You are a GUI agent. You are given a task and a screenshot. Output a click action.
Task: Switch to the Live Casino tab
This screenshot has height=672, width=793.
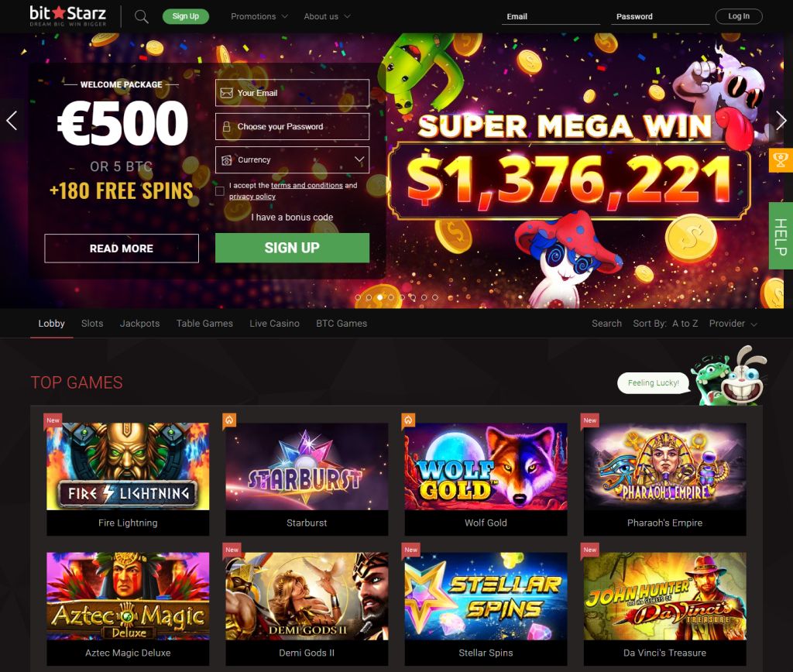[274, 324]
